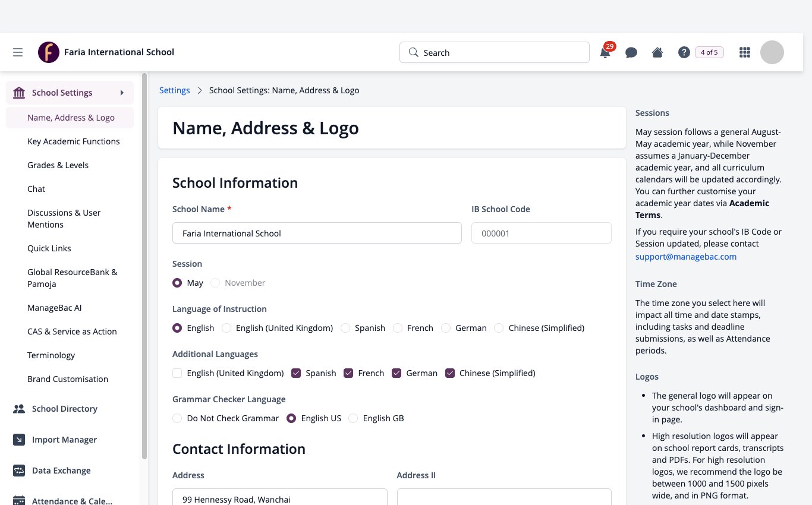Select English GB grammar checker option

tap(353, 418)
